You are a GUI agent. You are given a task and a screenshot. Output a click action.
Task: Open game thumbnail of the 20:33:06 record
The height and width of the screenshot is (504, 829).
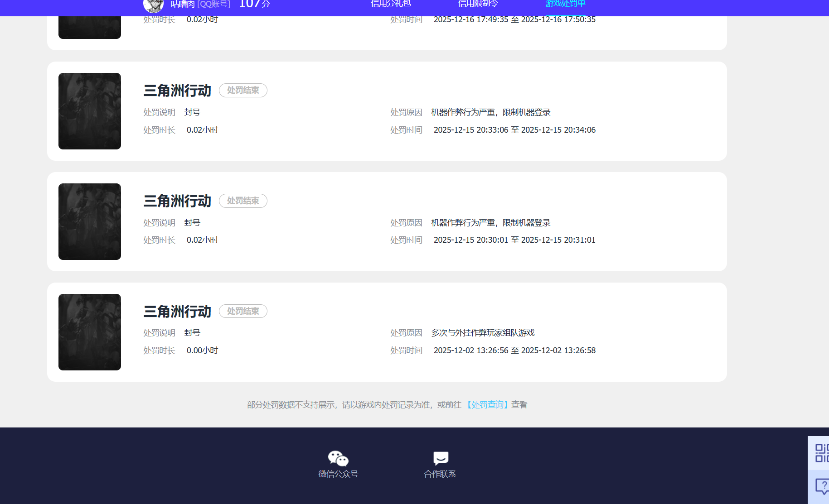click(90, 111)
